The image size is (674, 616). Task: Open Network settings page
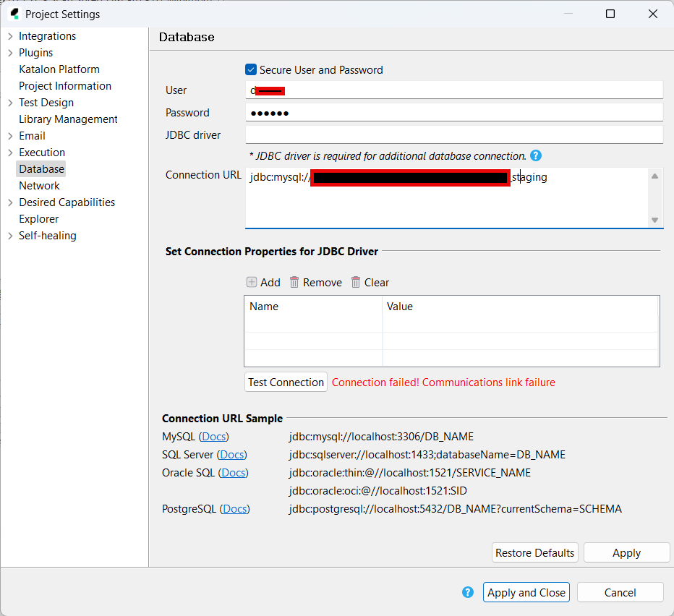(39, 186)
